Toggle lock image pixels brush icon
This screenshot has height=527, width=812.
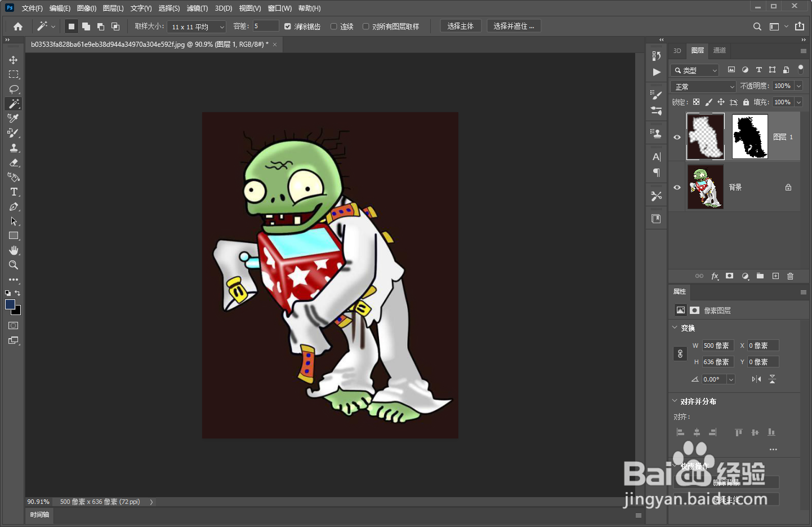pos(709,102)
